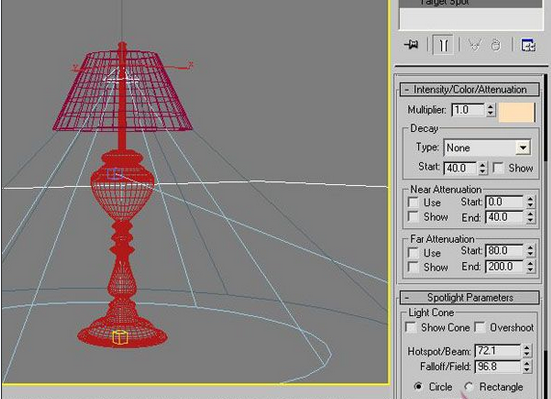The height and width of the screenshot is (399, 551).
Task: Click Decay Start spinner arrows
Action: click(482, 168)
